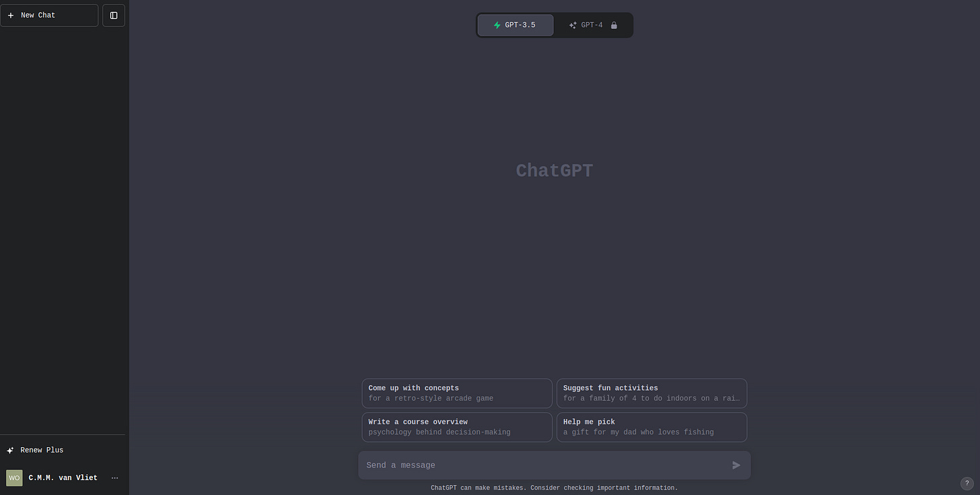Click the WO user avatar
The image size is (980, 495).
click(14, 478)
